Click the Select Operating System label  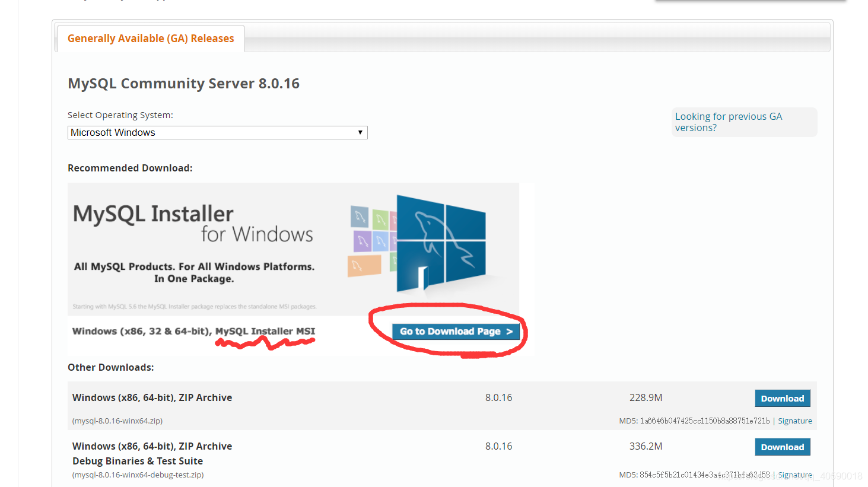[120, 115]
